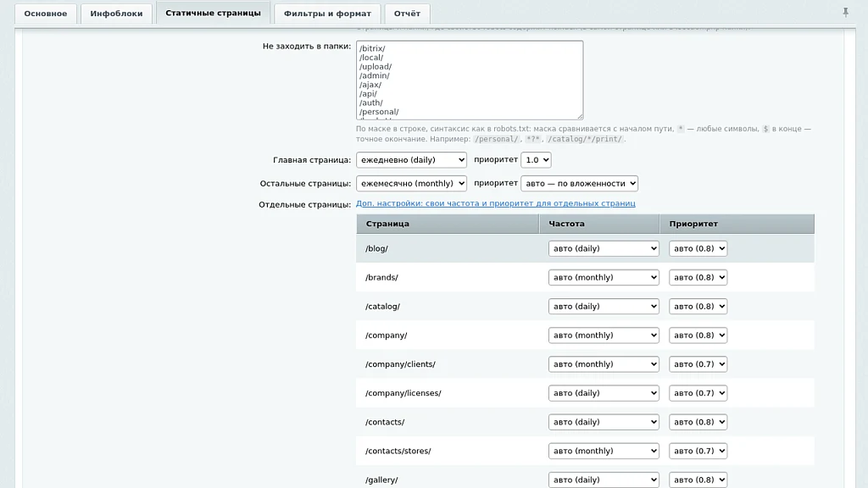
Task: Open the Главная страница frequency dropdown
Action: pyautogui.click(x=411, y=160)
